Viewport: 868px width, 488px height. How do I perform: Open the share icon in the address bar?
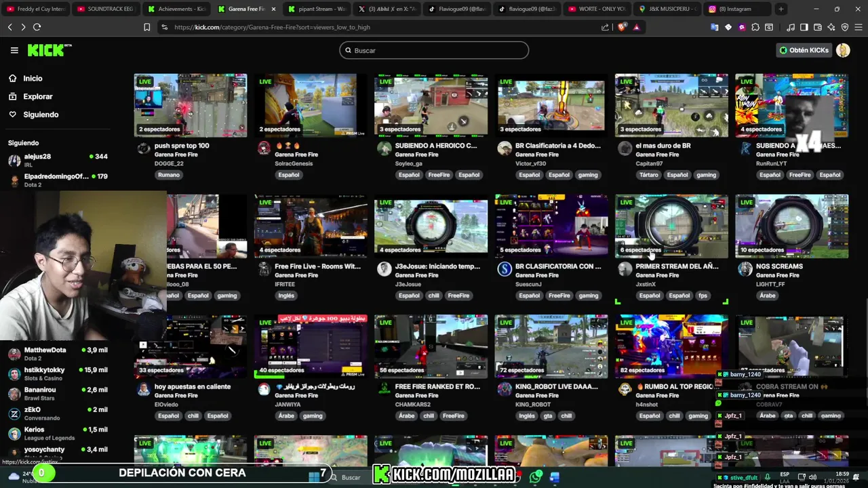(605, 27)
